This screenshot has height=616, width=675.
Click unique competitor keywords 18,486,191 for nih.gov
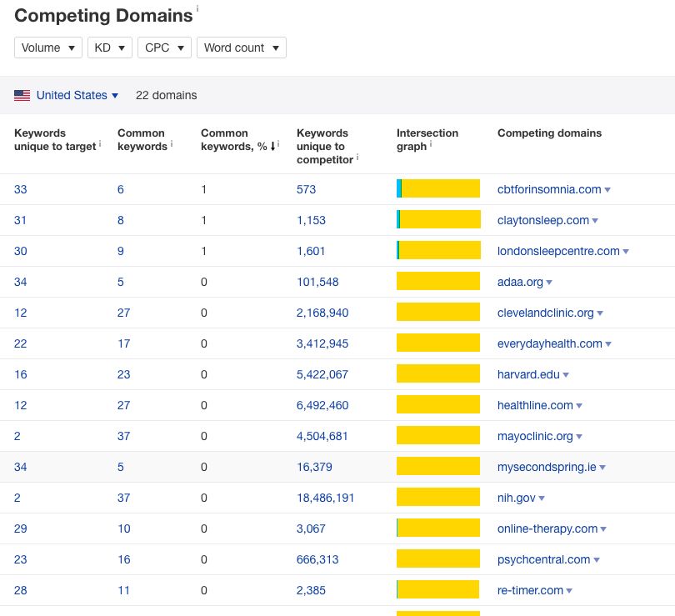325,498
